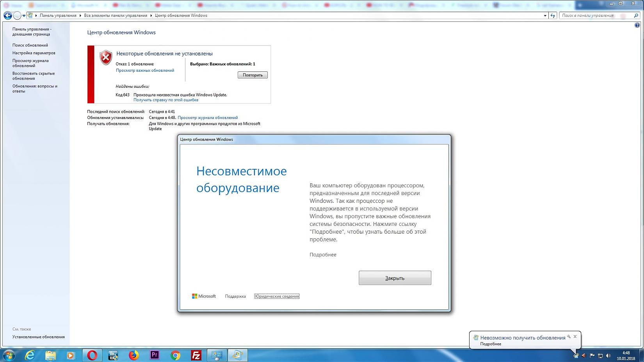
Task: Click 'Юридические сведения' link in dialog
Action: point(277,296)
